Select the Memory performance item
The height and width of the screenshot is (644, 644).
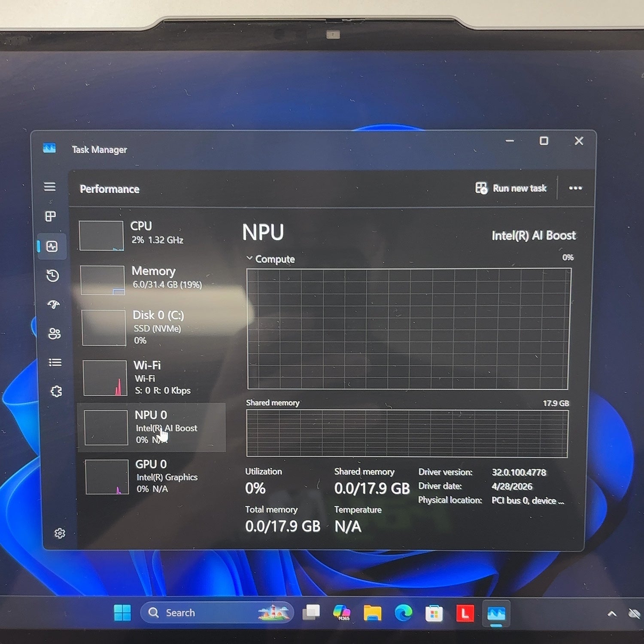click(x=152, y=279)
